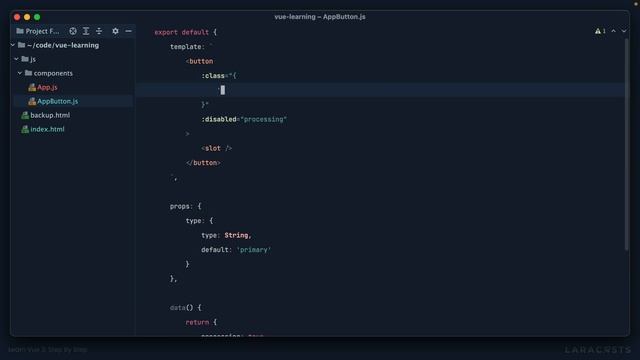Click the '<slot />' line
Image resolution: width=640 pixels, height=360 pixels.
coord(216,148)
